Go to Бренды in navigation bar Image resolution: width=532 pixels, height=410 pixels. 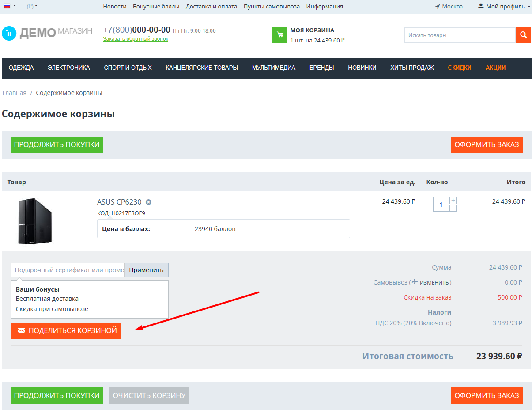coord(322,68)
